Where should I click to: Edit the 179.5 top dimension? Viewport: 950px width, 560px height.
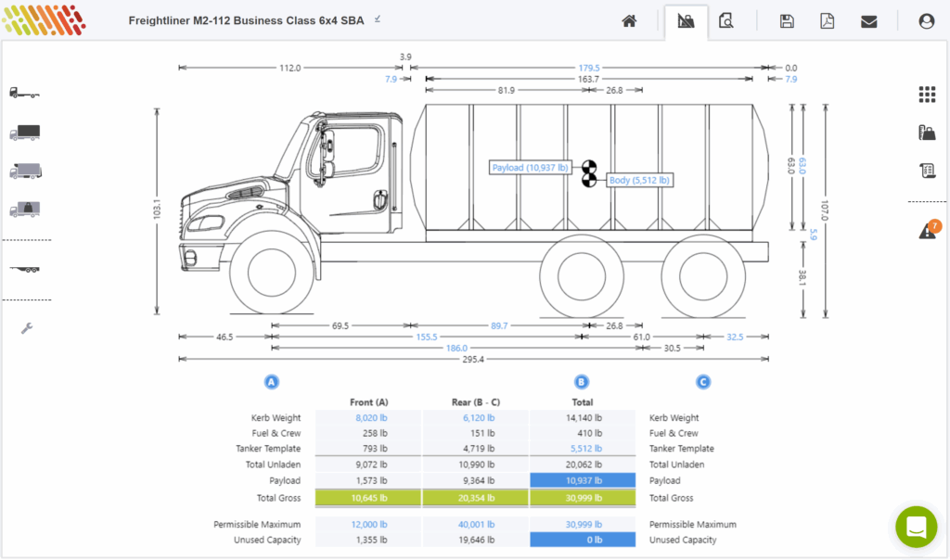pyautogui.click(x=589, y=68)
